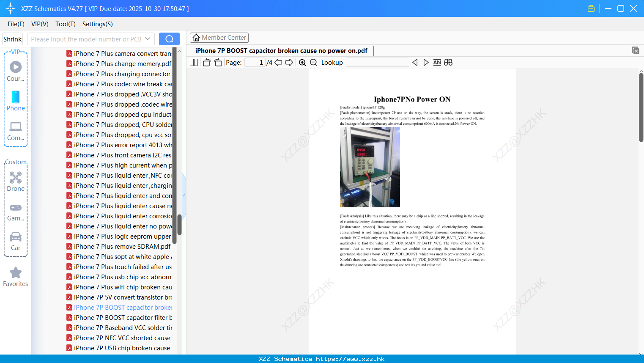
Task: Open 'iPhone 7 Plus codec wire break' file
Action: (x=123, y=84)
